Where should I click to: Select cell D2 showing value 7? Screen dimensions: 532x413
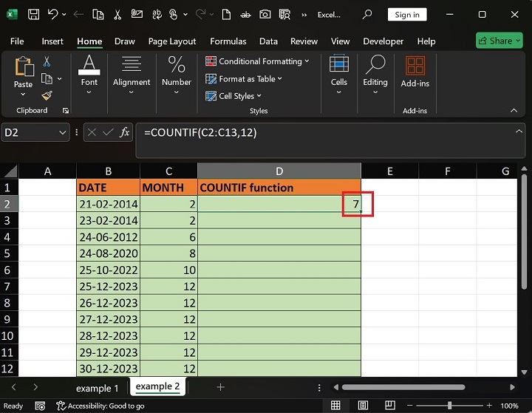(279, 203)
